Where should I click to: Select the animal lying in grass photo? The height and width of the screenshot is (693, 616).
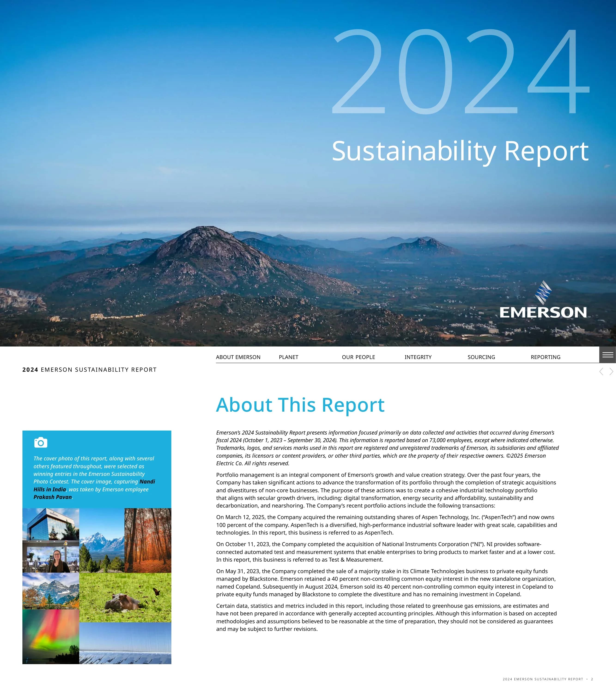click(x=125, y=597)
